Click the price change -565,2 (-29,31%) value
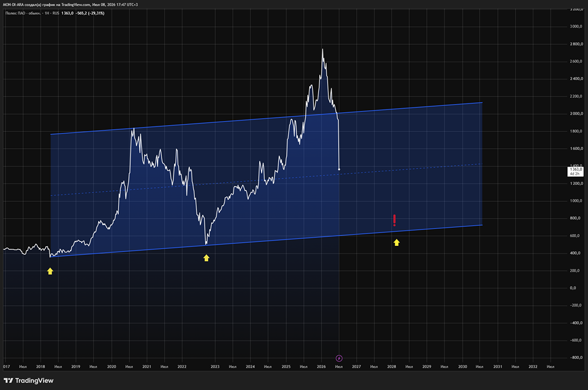The width and height of the screenshot is (588, 390). pyautogui.click(x=90, y=13)
